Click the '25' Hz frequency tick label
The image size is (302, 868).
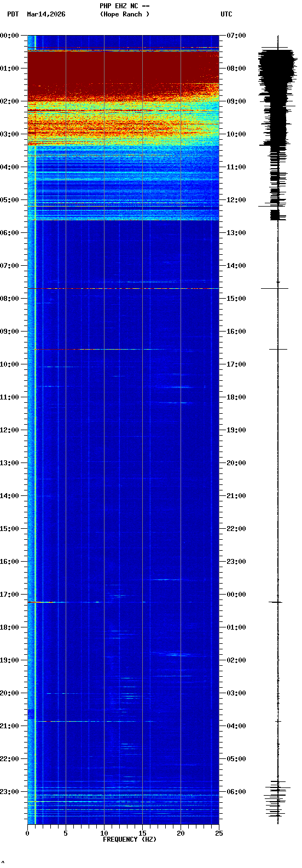[x=219, y=833]
